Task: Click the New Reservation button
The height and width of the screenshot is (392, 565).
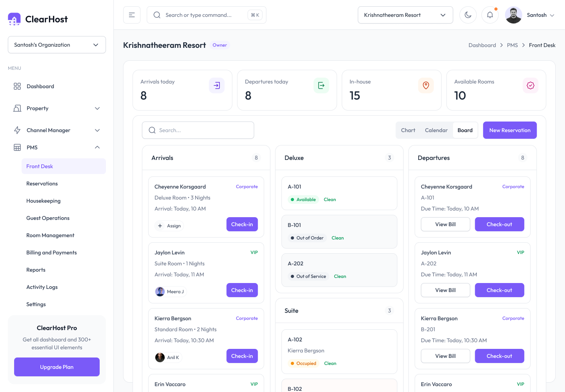Action: [510, 130]
